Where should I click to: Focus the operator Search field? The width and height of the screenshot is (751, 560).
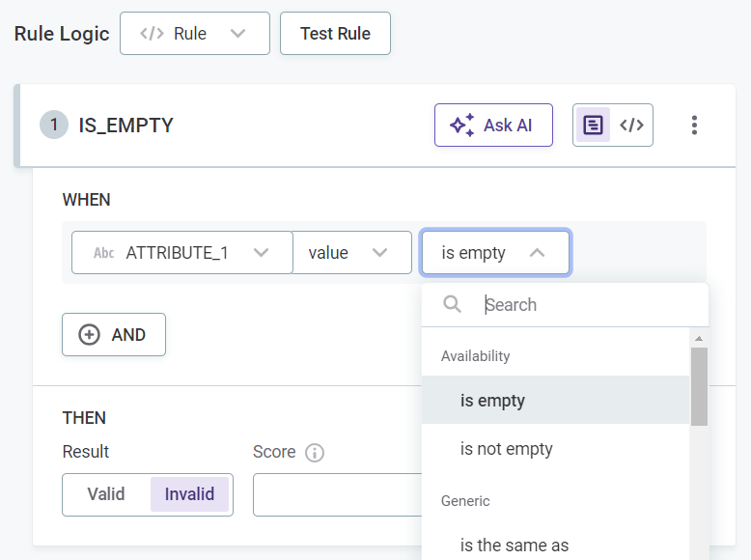(x=589, y=305)
